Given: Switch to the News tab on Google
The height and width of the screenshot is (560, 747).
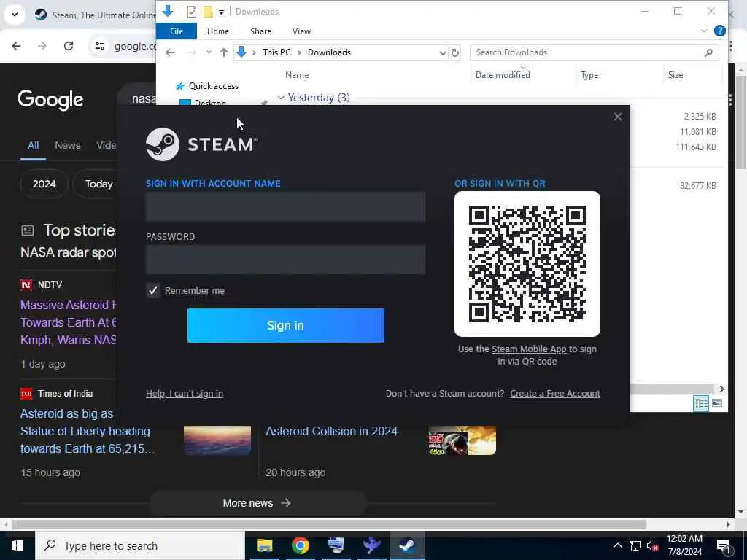Looking at the screenshot, I should coord(68,145).
